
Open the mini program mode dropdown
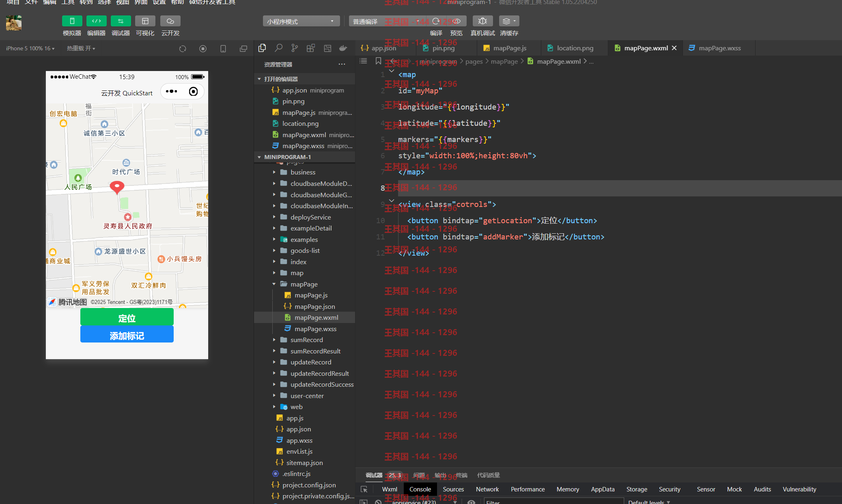point(301,21)
